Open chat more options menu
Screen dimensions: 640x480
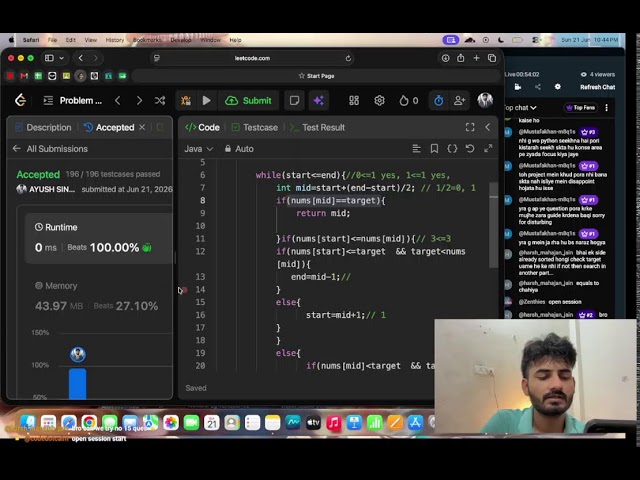pos(607,108)
